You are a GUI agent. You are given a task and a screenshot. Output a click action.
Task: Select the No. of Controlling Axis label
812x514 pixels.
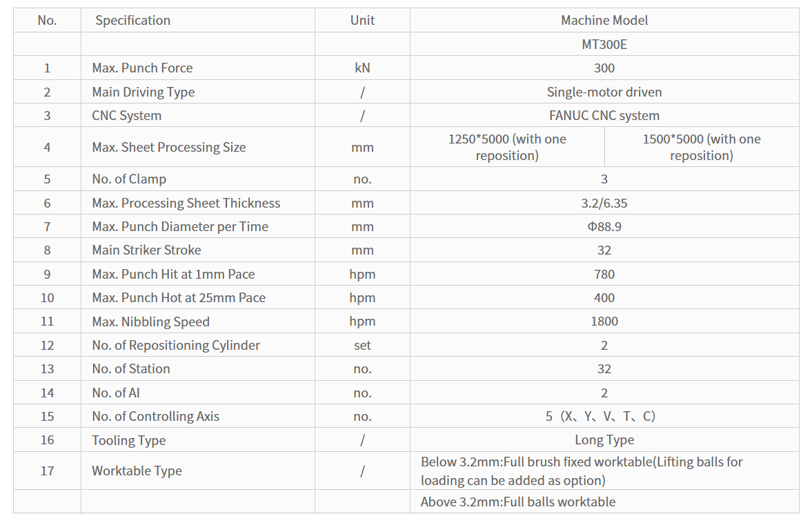coord(155,416)
